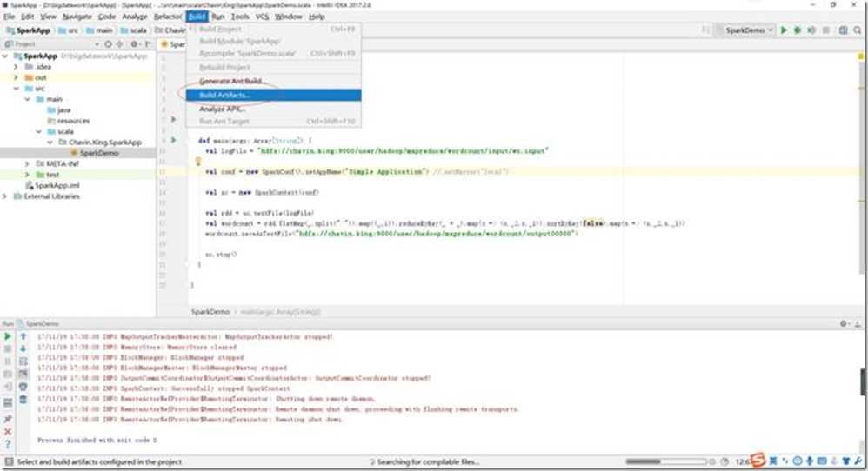Image resolution: width=868 pixels, height=471 pixels.
Task: Open the Tools menu
Action: click(240, 17)
